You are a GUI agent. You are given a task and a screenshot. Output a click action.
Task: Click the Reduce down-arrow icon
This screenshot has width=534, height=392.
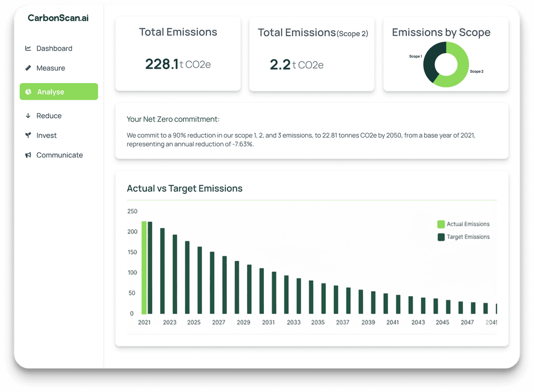pyautogui.click(x=28, y=116)
